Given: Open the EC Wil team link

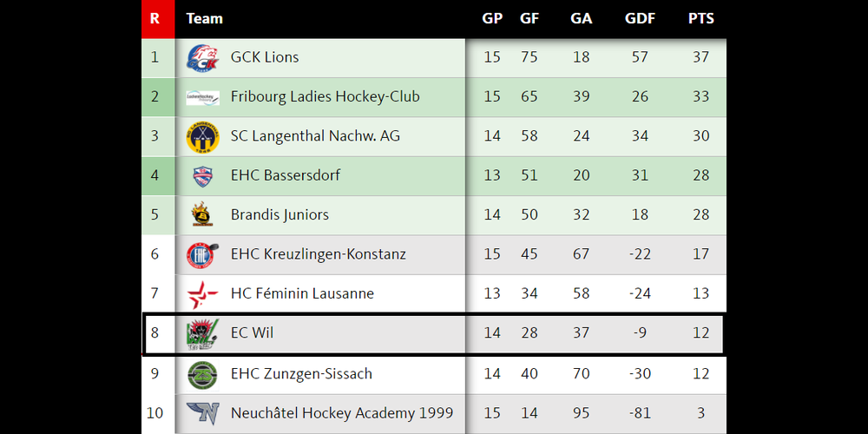Looking at the screenshot, I should tap(253, 332).
